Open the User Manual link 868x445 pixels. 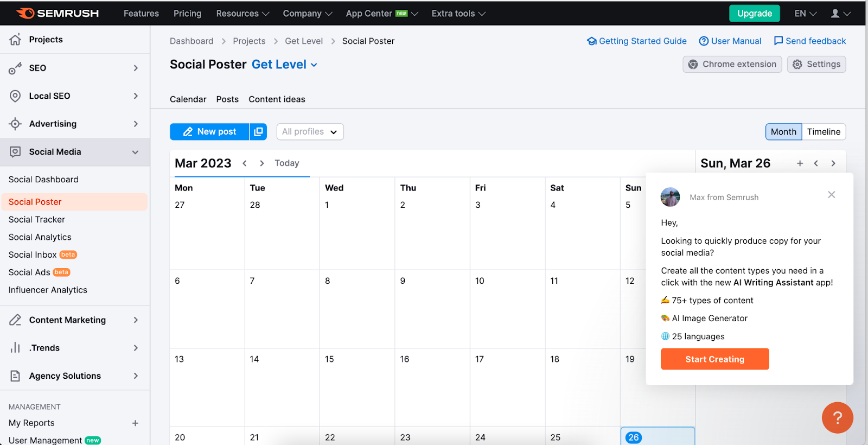click(x=730, y=41)
